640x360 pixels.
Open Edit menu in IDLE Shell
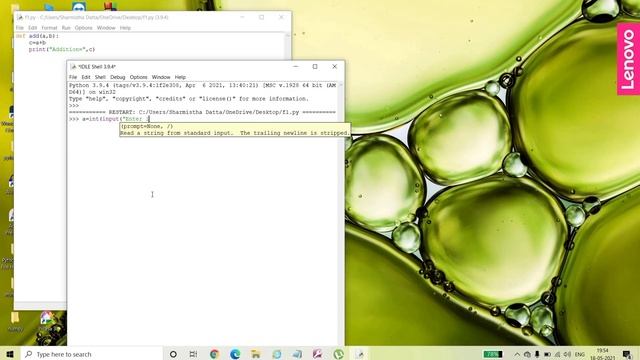pyautogui.click(x=86, y=77)
